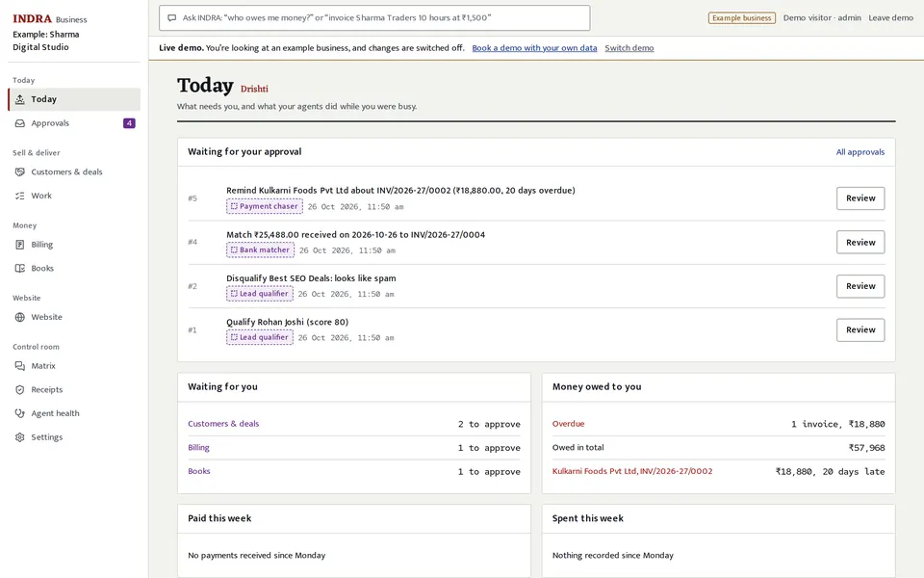Click the agent icon in Bank matcher tag
Image resolution: width=924 pixels, height=578 pixels.
pyautogui.click(x=234, y=250)
